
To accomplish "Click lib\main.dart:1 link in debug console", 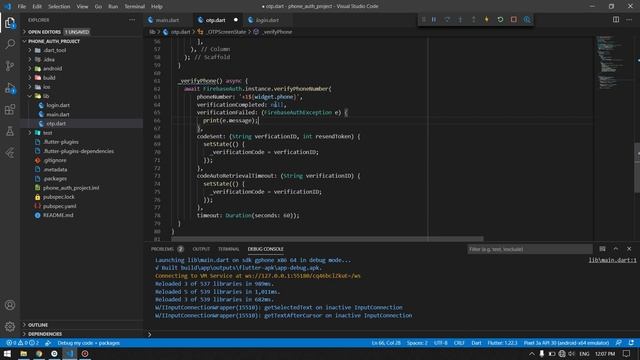I will coord(612,260).
